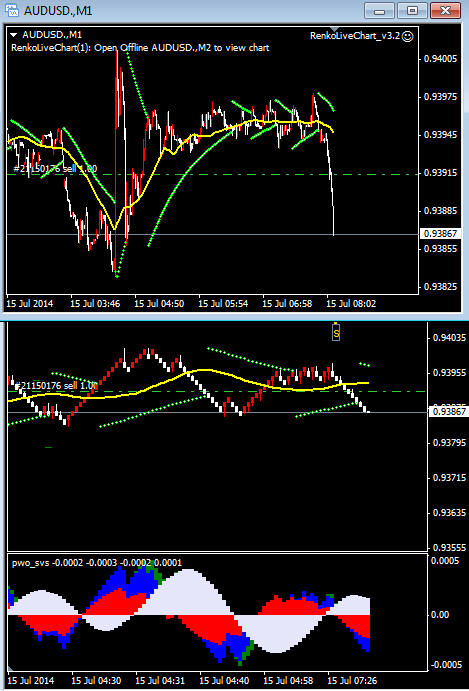Click the 15 Jul 05:54 time label in the upper chart
Image resolution: width=469 pixels, height=691 pixels.
pyautogui.click(x=220, y=304)
